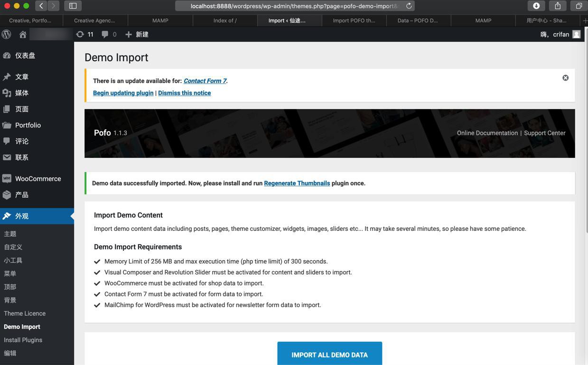Click the crifan user avatar
588x365 pixels.
tap(577, 34)
